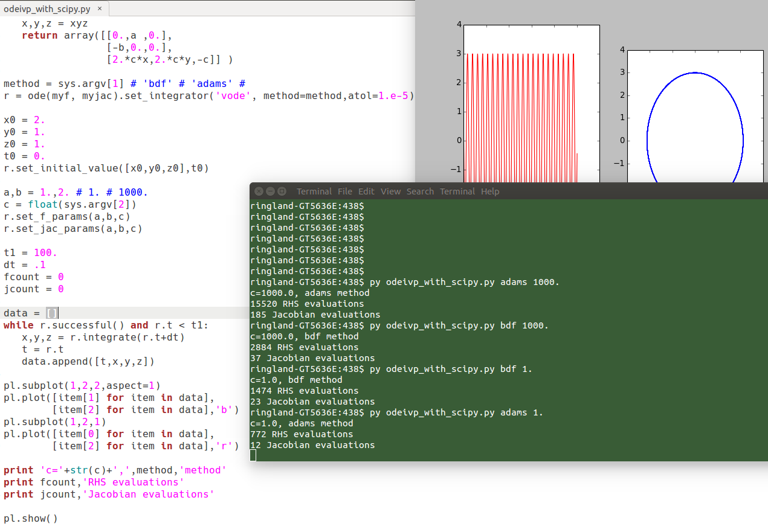This screenshot has height=532, width=768.
Task: Click the 'pl.subplot(1,2,1)' code line
Action: [x=54, y=422]
